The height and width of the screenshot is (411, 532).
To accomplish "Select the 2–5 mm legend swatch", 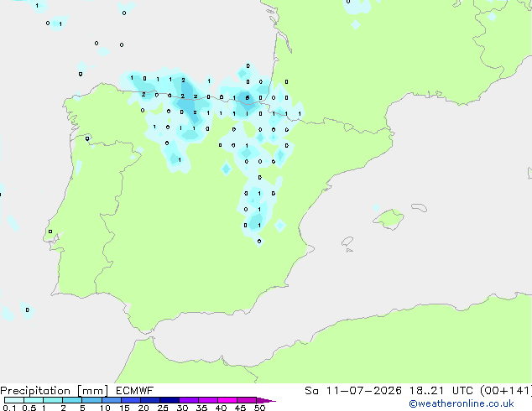I will (x=72, y=400).
